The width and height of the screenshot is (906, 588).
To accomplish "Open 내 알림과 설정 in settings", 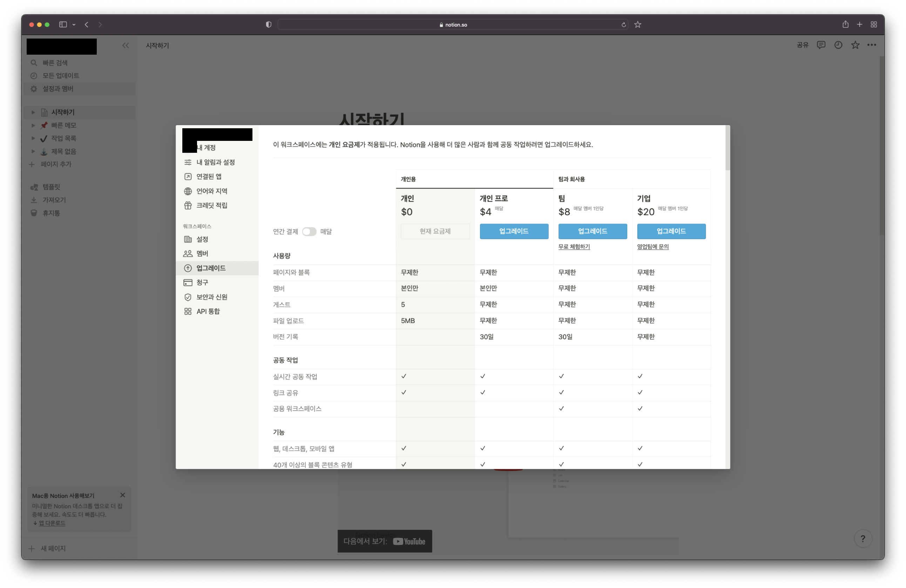I will click(x=217, y=162).
